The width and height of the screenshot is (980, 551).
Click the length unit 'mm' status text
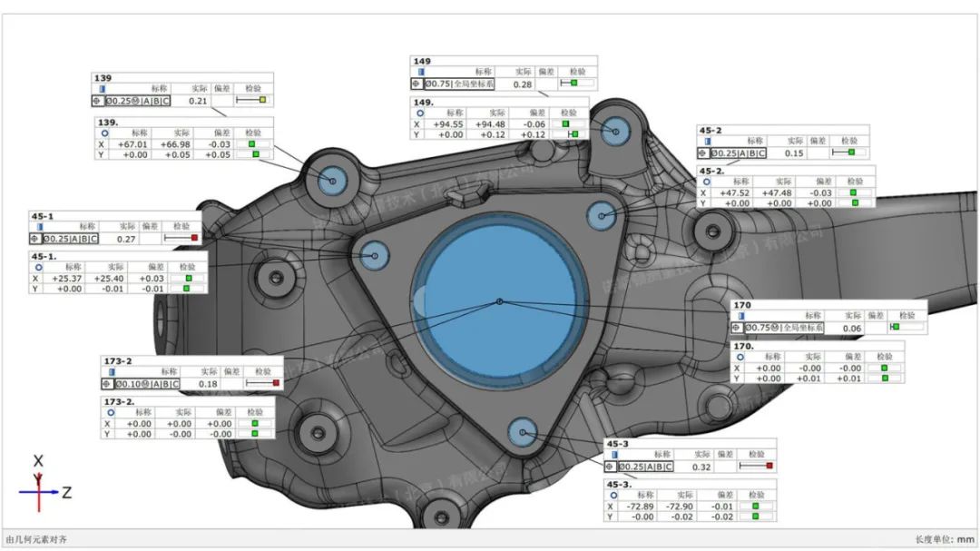click(965, 539)
